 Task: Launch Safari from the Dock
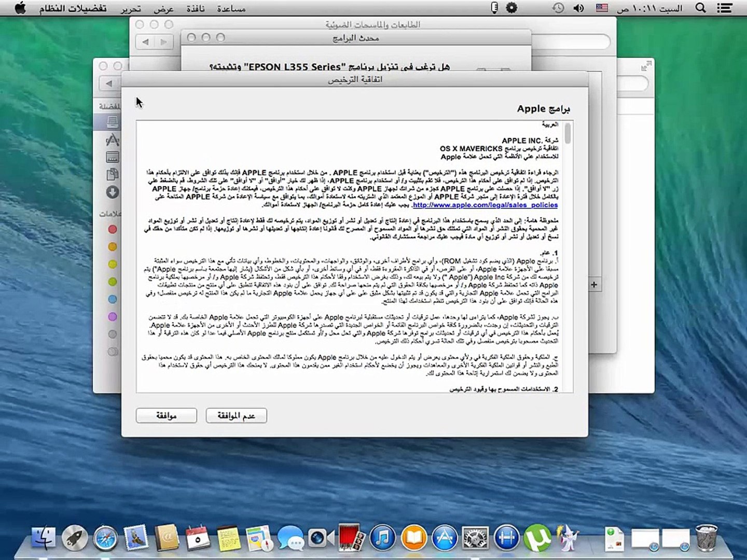(105, 538)
